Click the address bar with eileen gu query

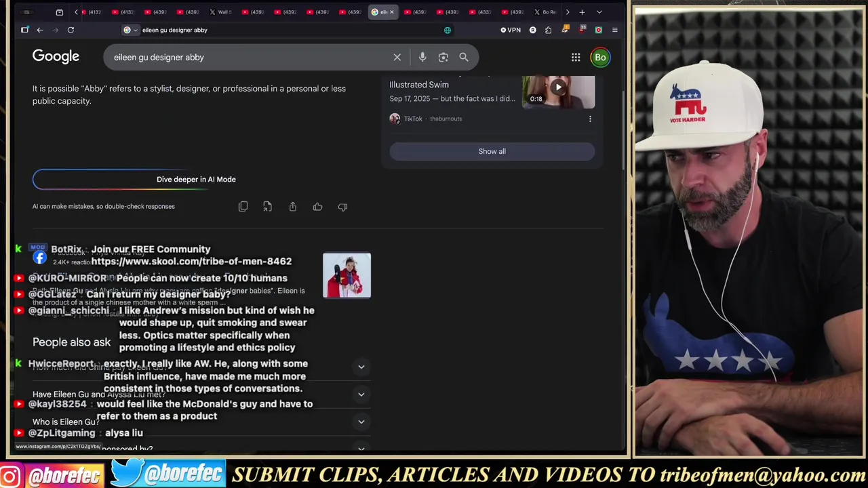pyautogui.click(x=288, y=30)
